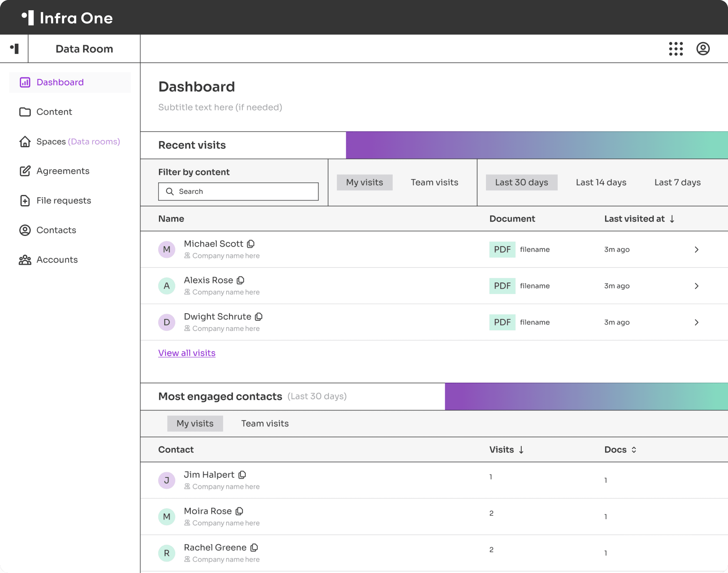Viewport: 728px width, 573px height.
Task: Sort contacts by the Docs column
Action: pos(620,449)
